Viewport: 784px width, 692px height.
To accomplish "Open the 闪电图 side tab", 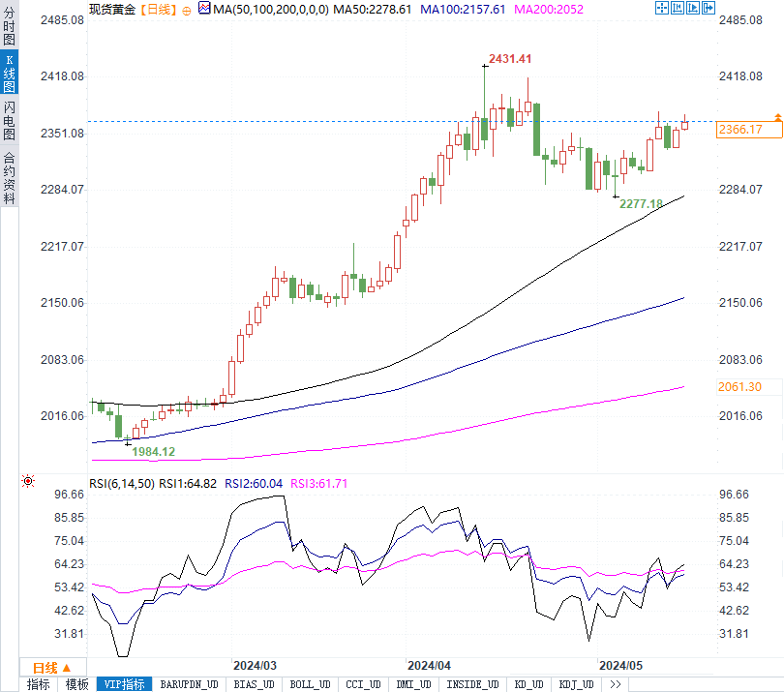I will (x=9, y=121).
